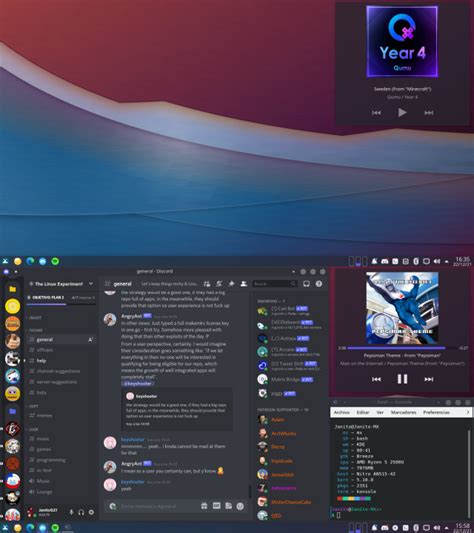Skip to next track in the Pepsiman widget
Viewport: 474px width, 533px height.
pyautogui.click(x=428, y=379)
